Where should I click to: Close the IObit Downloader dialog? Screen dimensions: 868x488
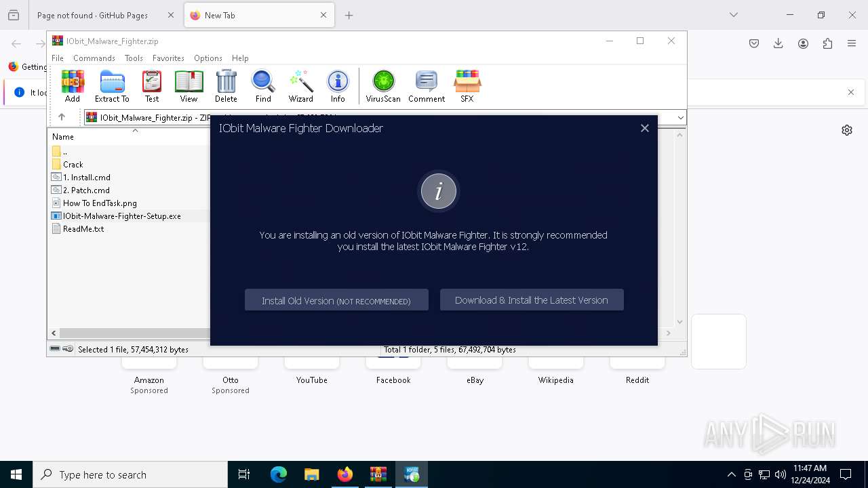645,128
